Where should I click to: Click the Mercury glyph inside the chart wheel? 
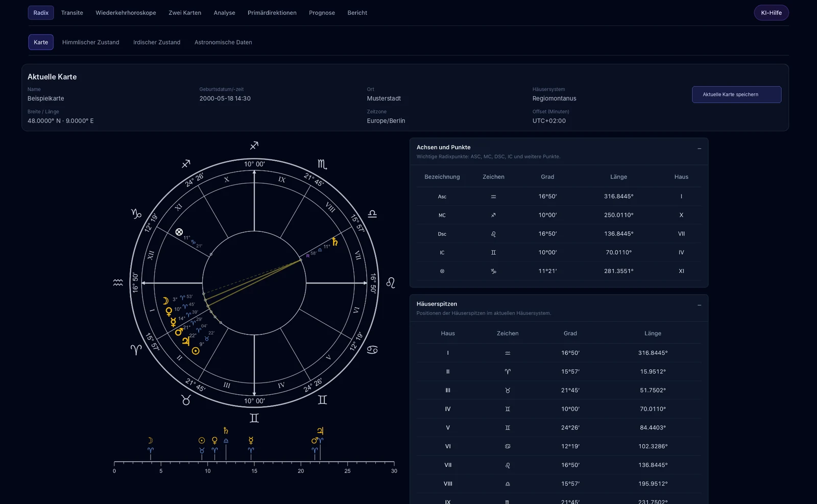174,322
